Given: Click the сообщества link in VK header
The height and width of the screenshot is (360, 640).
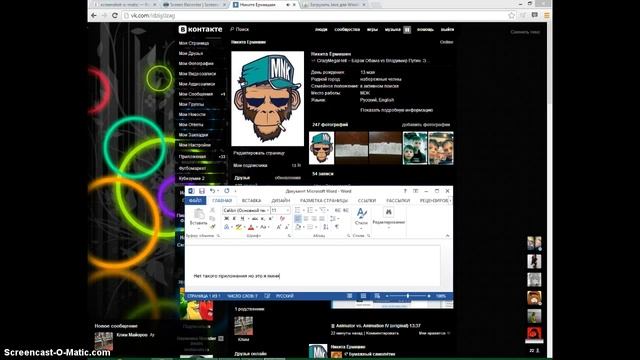Looking at the screenshot, I should pos(347,29).
